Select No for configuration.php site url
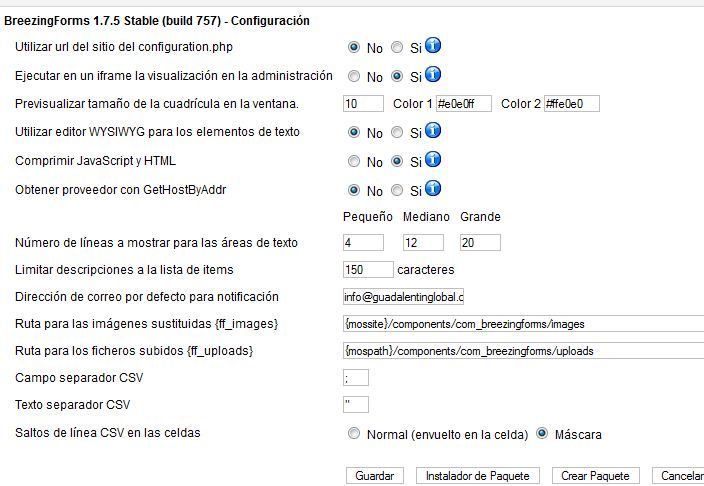 tap(354, 47)
